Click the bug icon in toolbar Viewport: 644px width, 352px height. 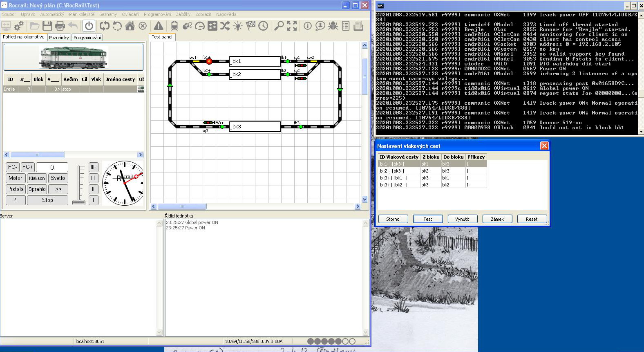333,26
